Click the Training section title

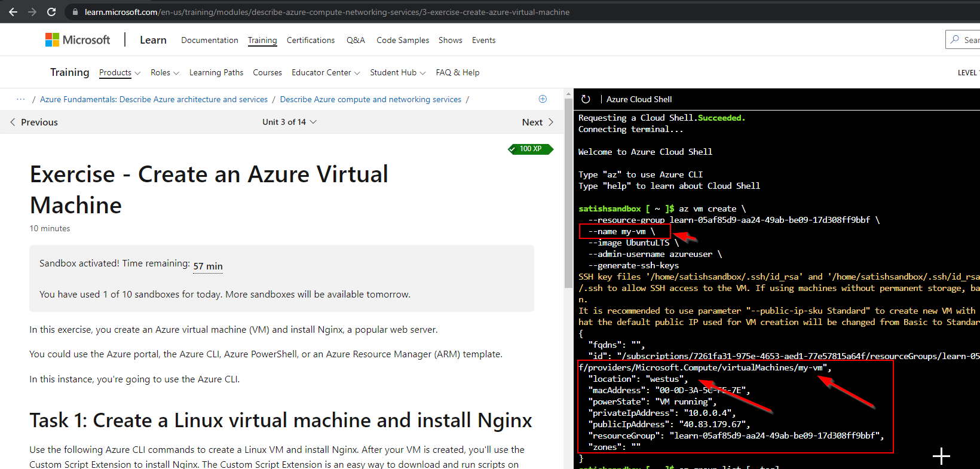coord(69,72)
